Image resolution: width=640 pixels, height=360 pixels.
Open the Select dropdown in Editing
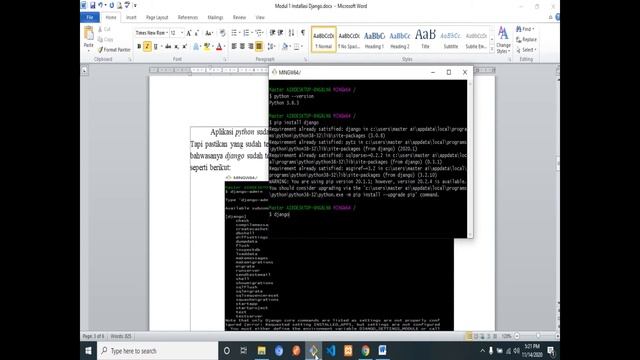526,50
